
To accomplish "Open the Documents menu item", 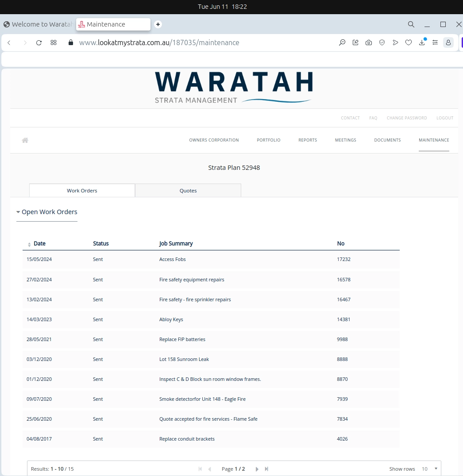I will click(x=387, y=140).
